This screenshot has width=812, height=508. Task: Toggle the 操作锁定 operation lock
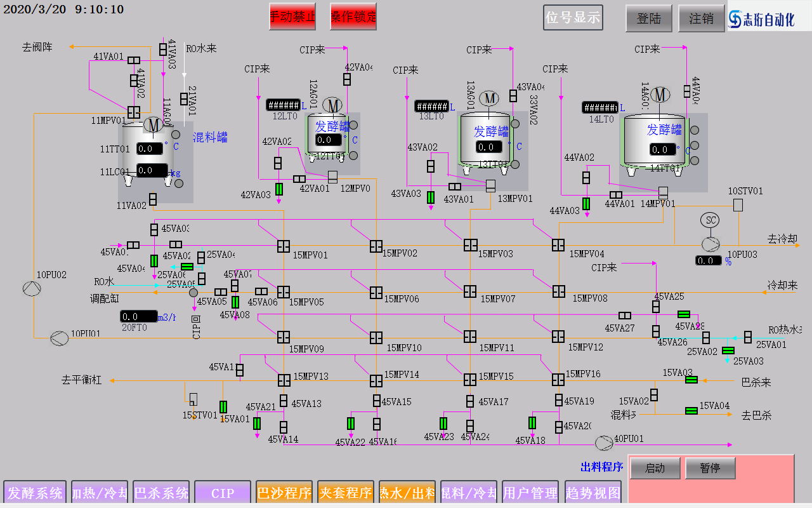pyautogui.click(x=353, y=17)
